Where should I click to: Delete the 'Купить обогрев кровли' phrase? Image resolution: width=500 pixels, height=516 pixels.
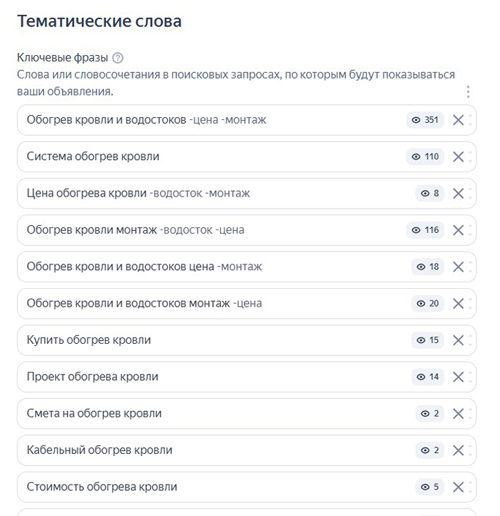click(x=458, y=340)
